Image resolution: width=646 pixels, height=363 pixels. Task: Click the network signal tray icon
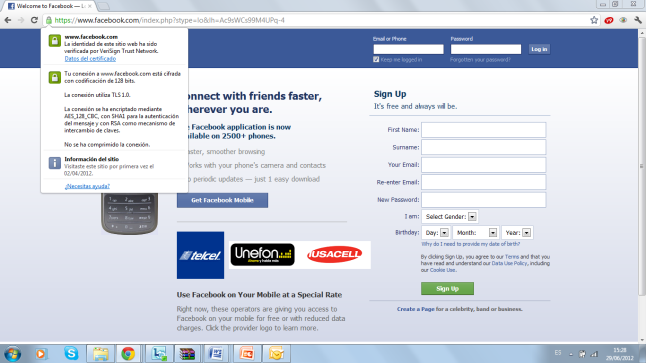[594, 354]
